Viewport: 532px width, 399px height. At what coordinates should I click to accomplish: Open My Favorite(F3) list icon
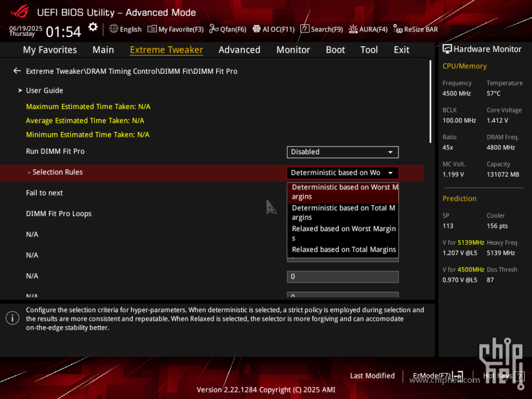point(152,29)
